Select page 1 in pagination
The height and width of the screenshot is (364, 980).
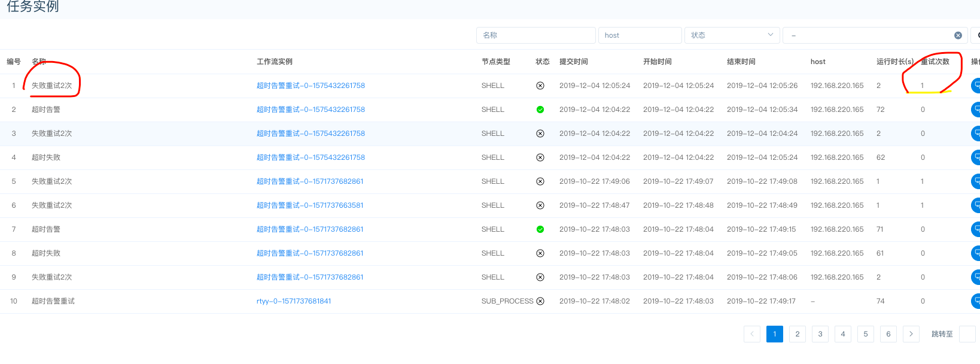[x=775, y=334]
